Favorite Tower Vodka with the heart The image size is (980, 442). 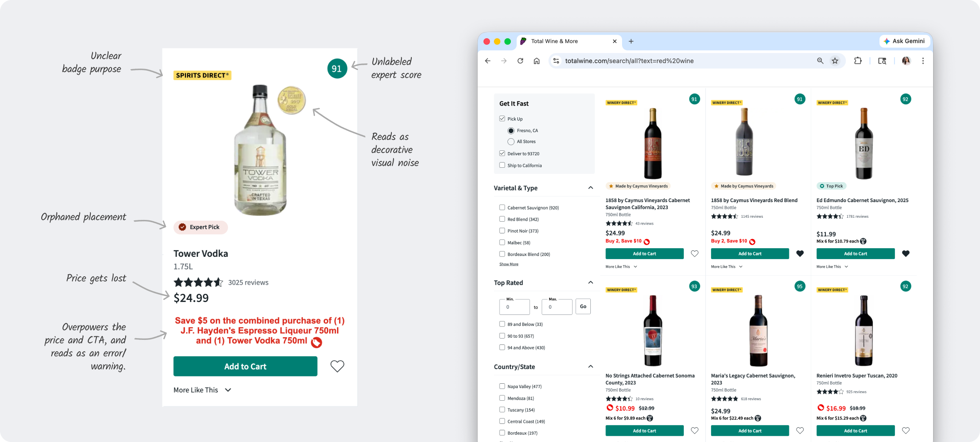click(x=338, y=366)
